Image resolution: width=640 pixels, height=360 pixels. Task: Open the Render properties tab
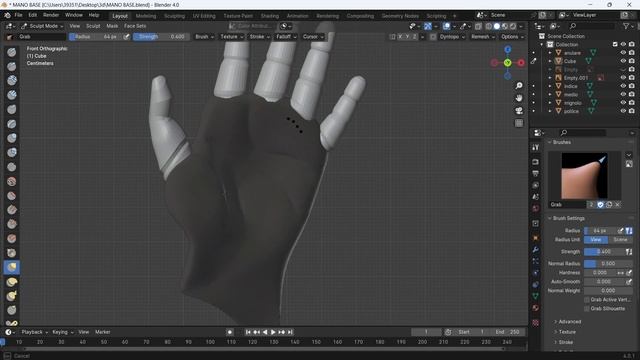(x=536, y=162)
